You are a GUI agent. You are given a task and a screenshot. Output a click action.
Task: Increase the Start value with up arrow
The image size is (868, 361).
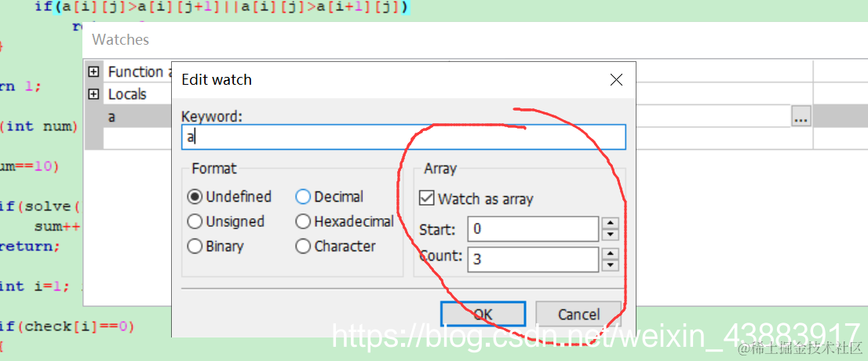point(610,223)
